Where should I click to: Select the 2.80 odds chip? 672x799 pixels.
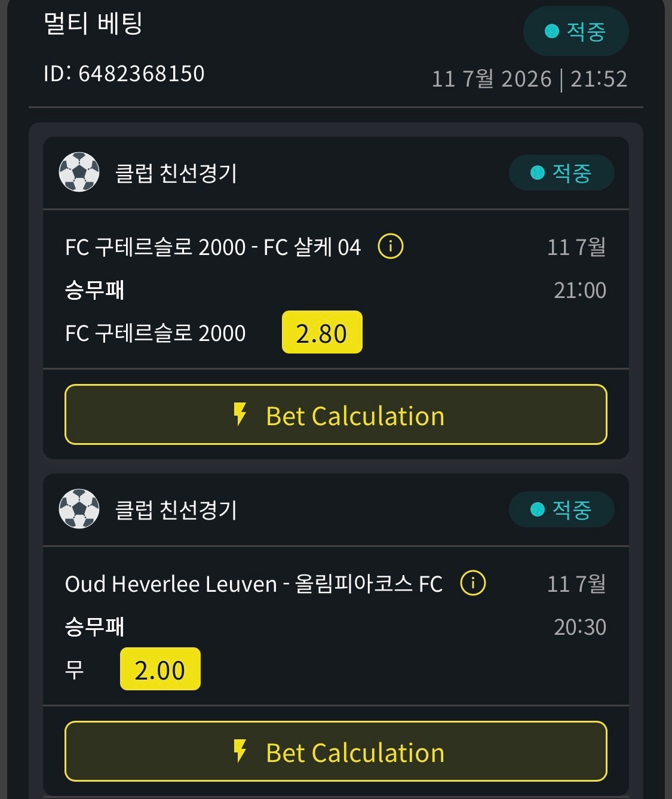pos(322,332)
